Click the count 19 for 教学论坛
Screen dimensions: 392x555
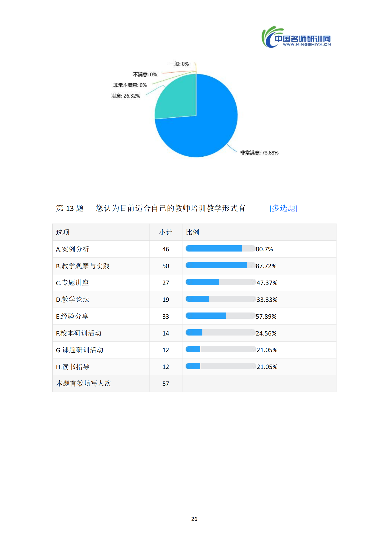coord(166,300)
